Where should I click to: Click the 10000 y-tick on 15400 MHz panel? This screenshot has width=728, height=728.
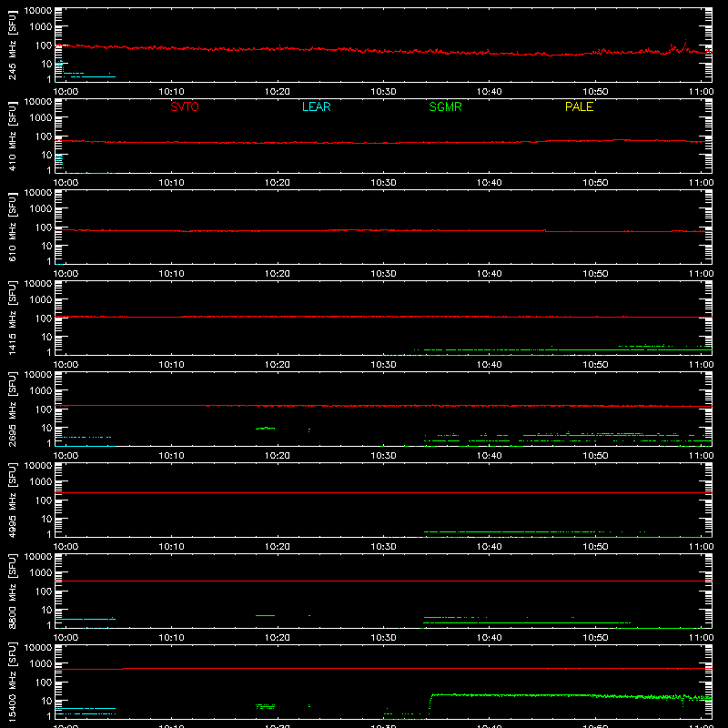(x=38, y=648)
